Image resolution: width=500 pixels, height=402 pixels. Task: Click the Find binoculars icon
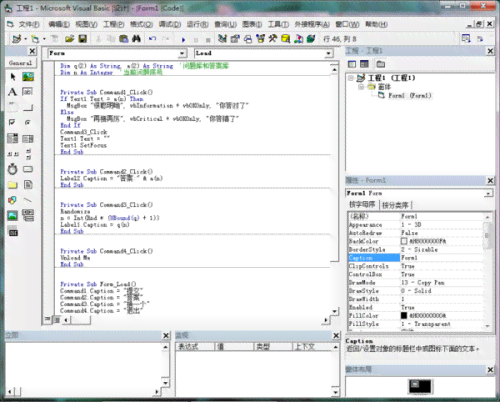(136, 39)
